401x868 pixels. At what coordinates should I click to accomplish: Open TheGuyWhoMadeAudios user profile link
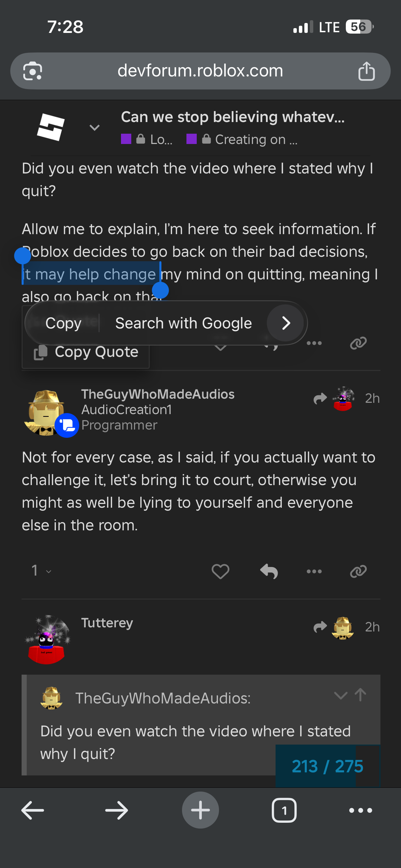[x=158, y=394]
